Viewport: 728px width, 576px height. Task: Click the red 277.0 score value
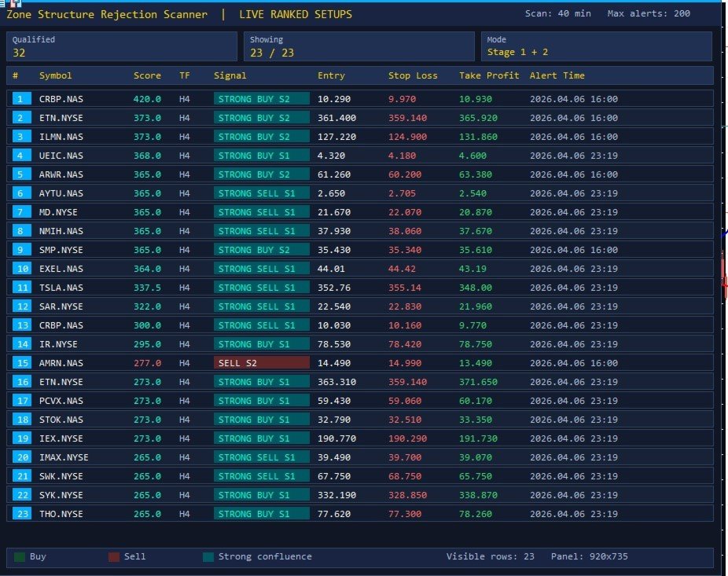(x=147, y=363)
